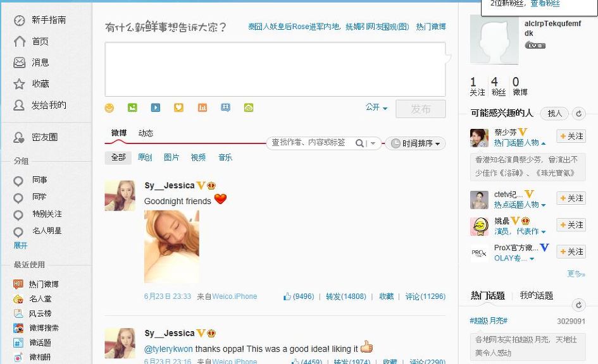598x364 pixels.
Task: Filter the feed by 图片
Action: [x=171, y=157]
